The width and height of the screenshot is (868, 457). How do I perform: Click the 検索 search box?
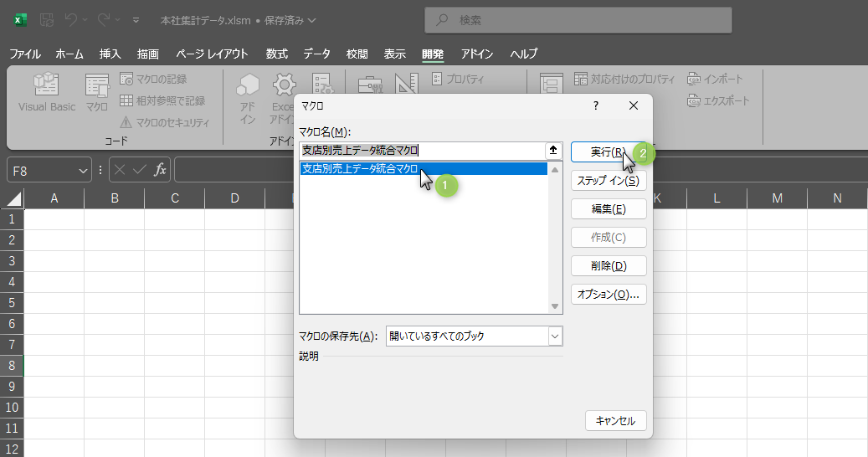pyautogui.click(x=578, y=20)
